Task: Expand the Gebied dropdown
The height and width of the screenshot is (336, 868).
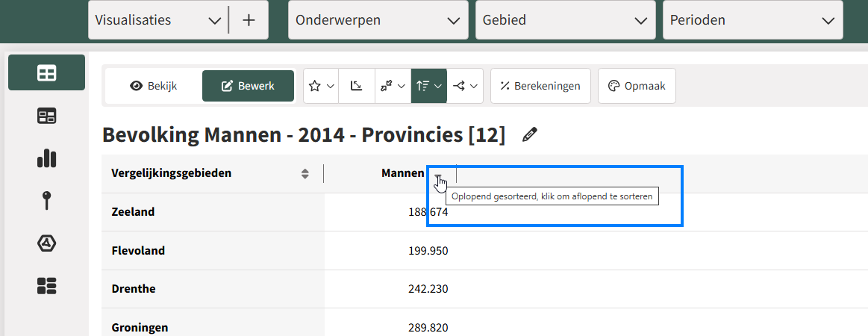Action: coord(565,20)
